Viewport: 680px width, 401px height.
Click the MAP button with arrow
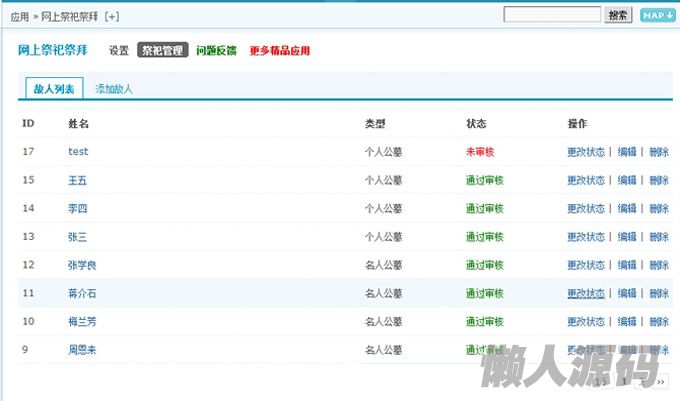coord(657,16)
